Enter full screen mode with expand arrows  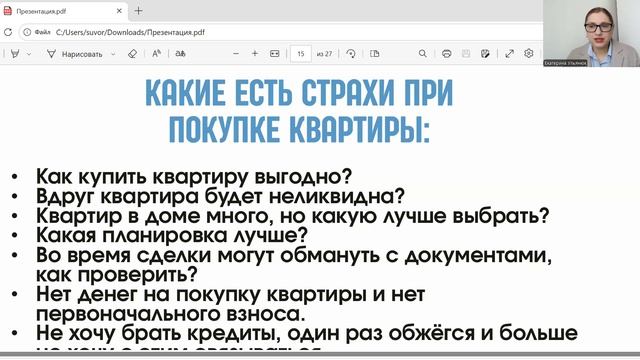pos(509,53)
